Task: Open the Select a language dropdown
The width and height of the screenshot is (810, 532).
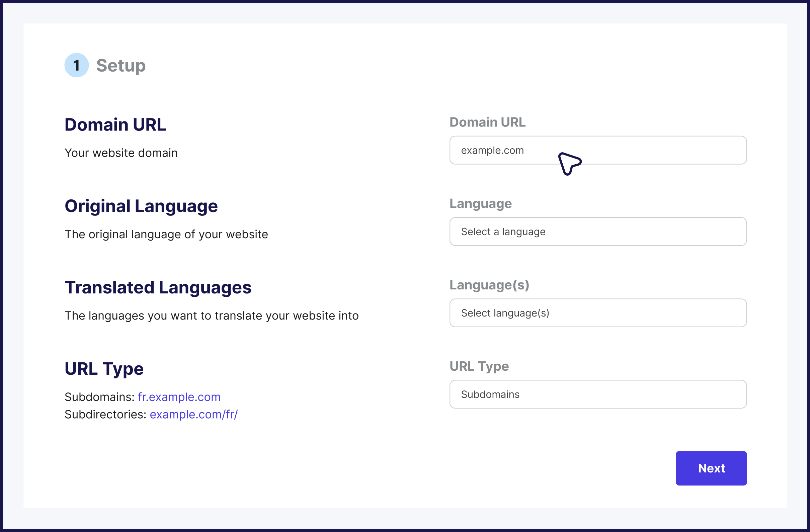Action: (x=598, y=232)
